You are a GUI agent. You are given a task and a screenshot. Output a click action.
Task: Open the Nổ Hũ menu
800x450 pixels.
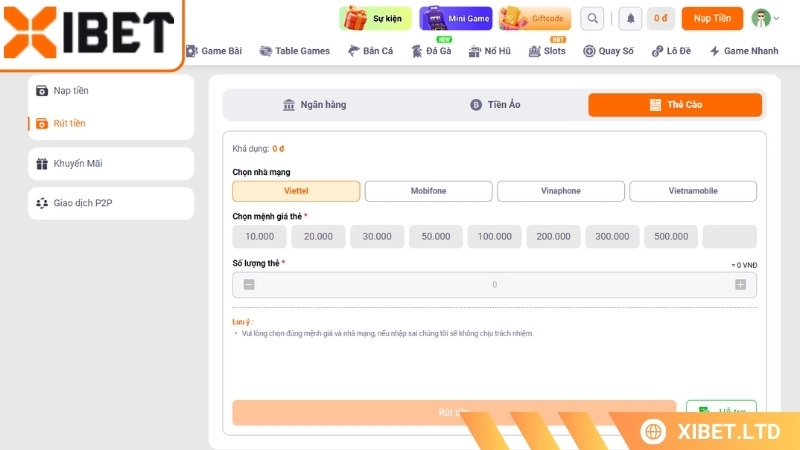coord(490,51)
